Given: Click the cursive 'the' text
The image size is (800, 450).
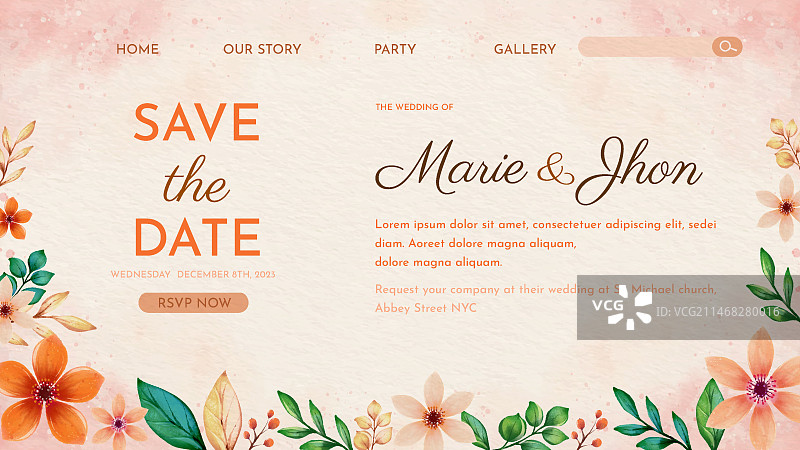Looking at the screenshot, I should pyautogui.click(x=196, y=181).
